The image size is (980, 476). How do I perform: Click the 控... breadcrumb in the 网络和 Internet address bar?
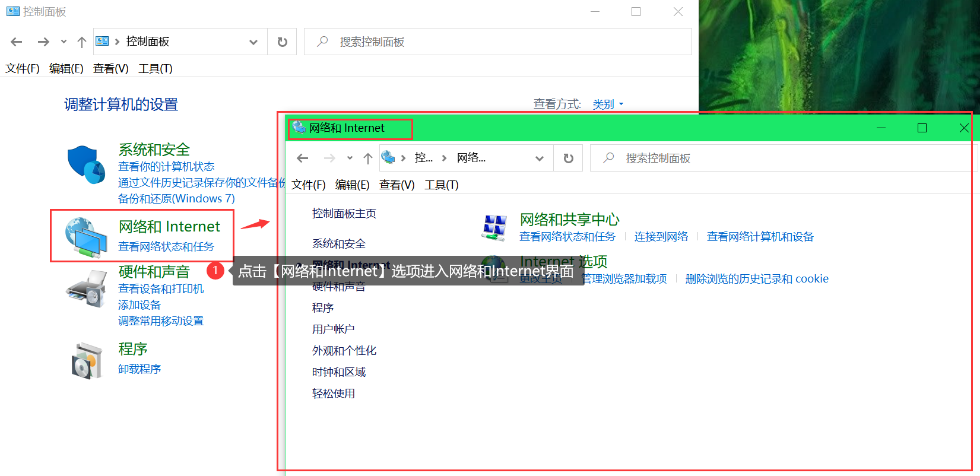tap(424, 158)
